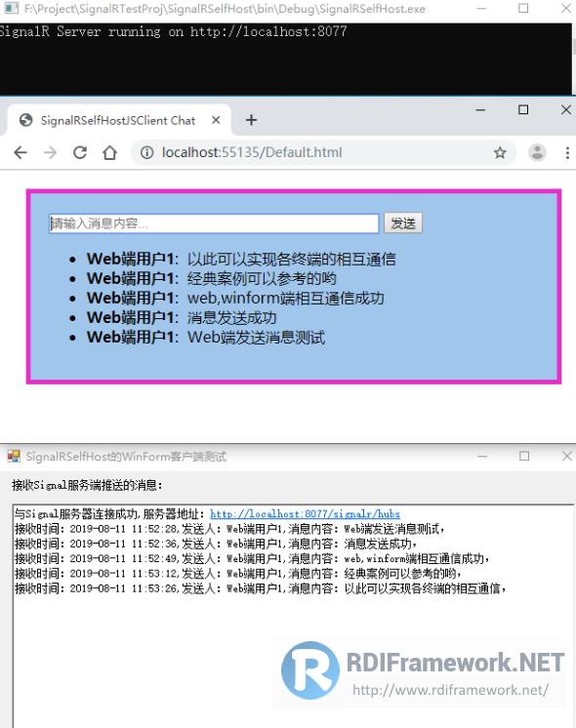Maximize the browser window
This screenshot has height=728, width=576.
(x=523, y=109)
